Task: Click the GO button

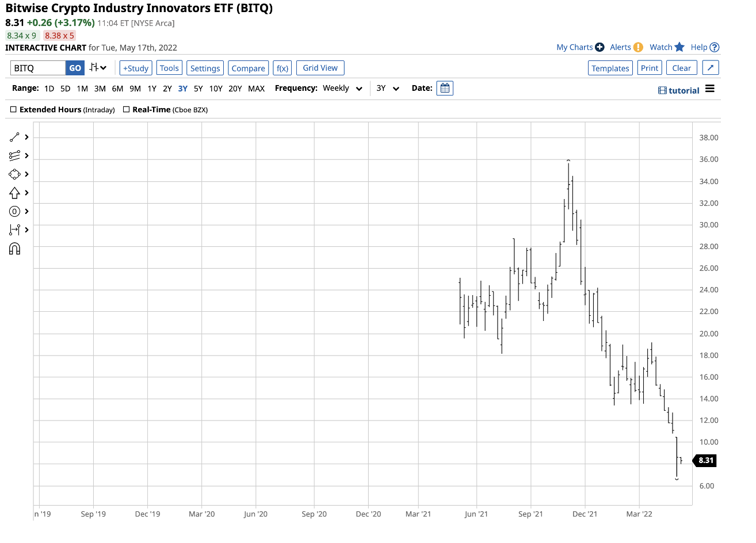Action: coord(75,68)
